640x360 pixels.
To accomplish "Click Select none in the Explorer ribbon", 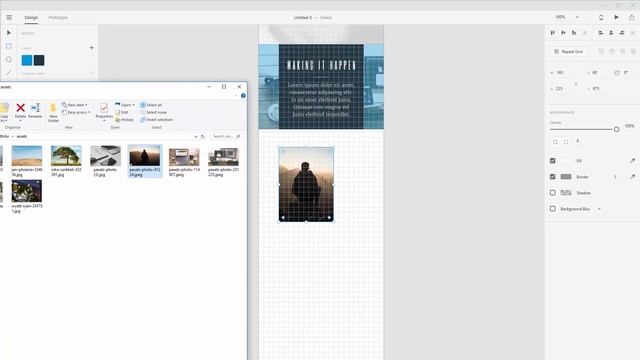I will (153, 112).
